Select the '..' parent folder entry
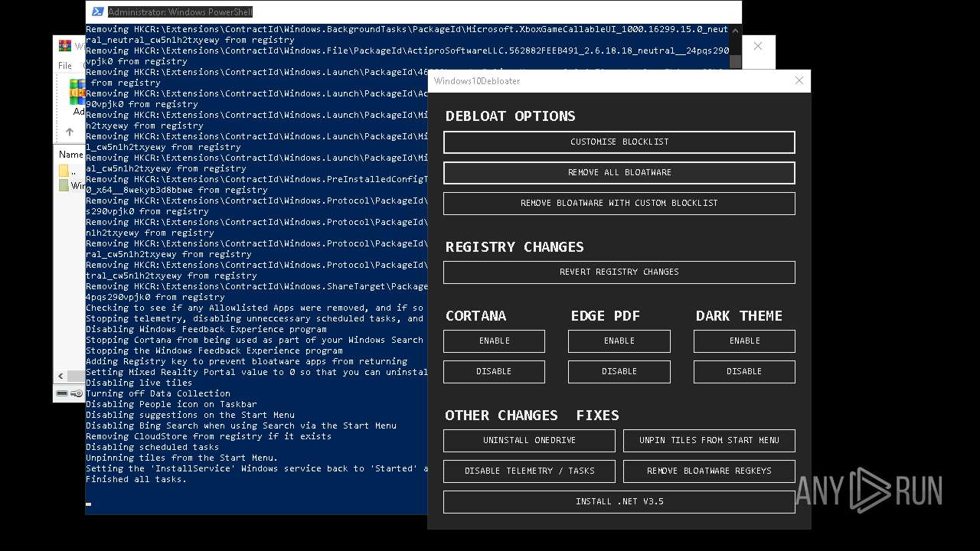 click(x=69, y=171)
